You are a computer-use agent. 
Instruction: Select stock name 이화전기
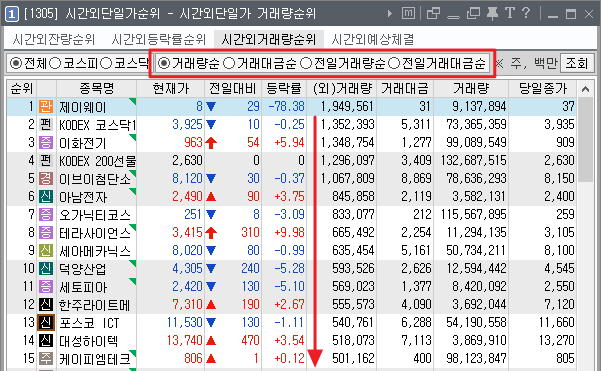coord(82,143)
